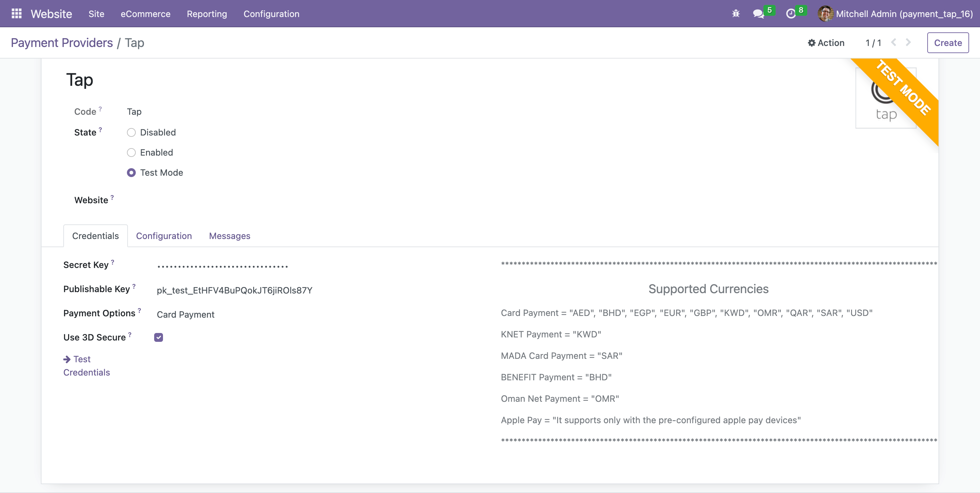Image resolution: width=980 pixels, height=493 pixels.
Task: Click the Tap provider name title
Action: (x=80, y=80)
